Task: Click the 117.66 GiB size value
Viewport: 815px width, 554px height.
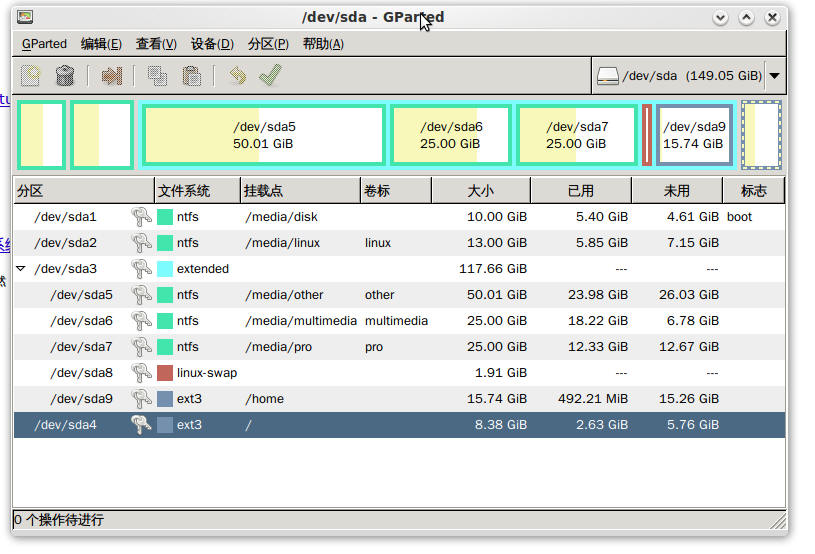Action: [493, 269]
